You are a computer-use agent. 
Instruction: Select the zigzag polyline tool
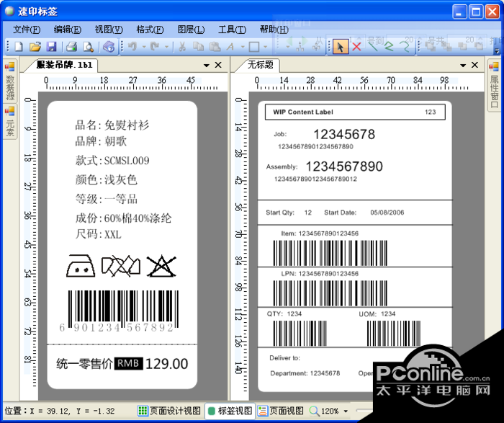click(390, 47)
